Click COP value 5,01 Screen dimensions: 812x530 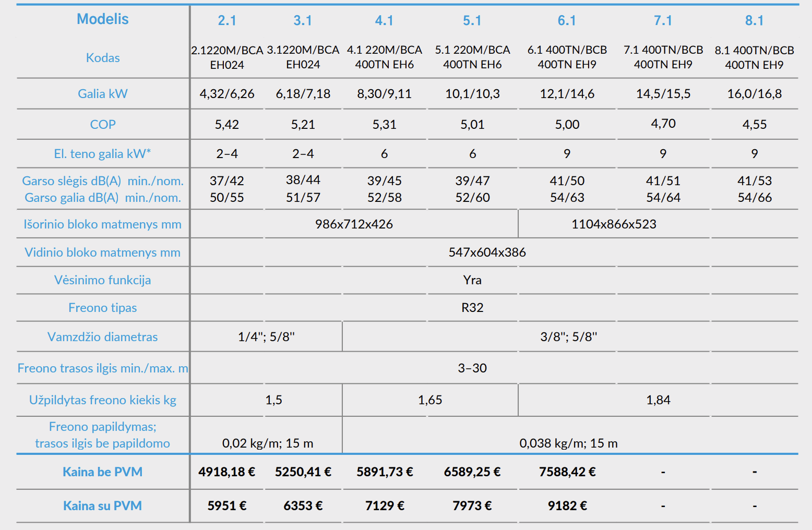[x=472, y=125]
